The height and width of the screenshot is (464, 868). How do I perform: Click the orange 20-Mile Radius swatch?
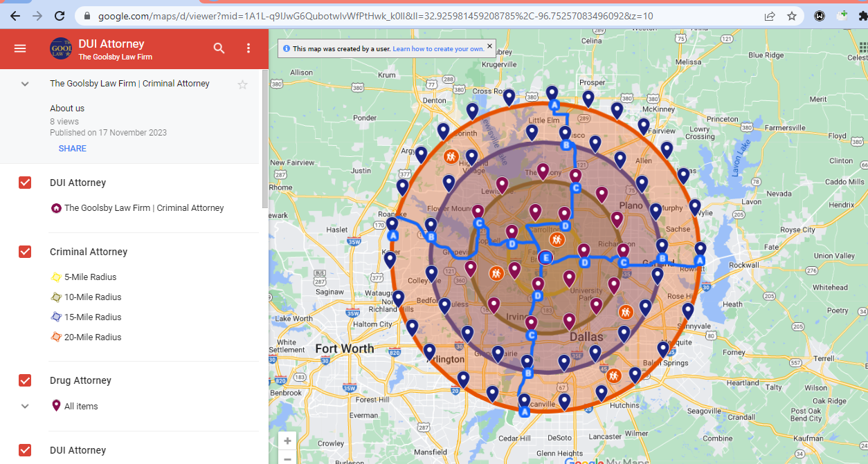point(56,337)
